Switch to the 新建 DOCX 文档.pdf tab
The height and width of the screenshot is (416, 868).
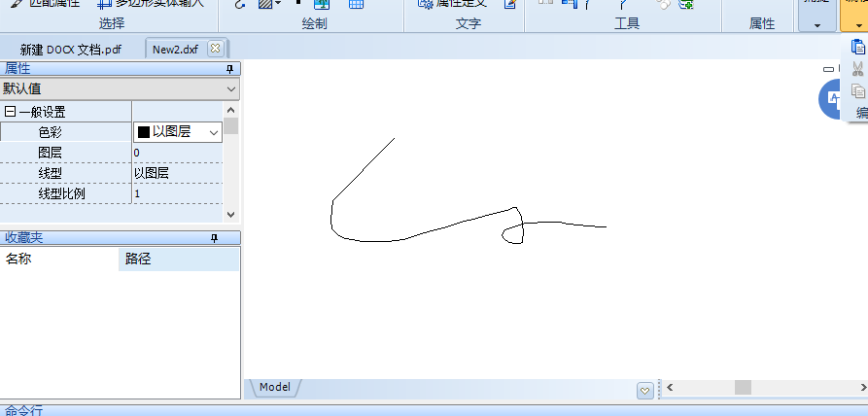tap(71, 49)
